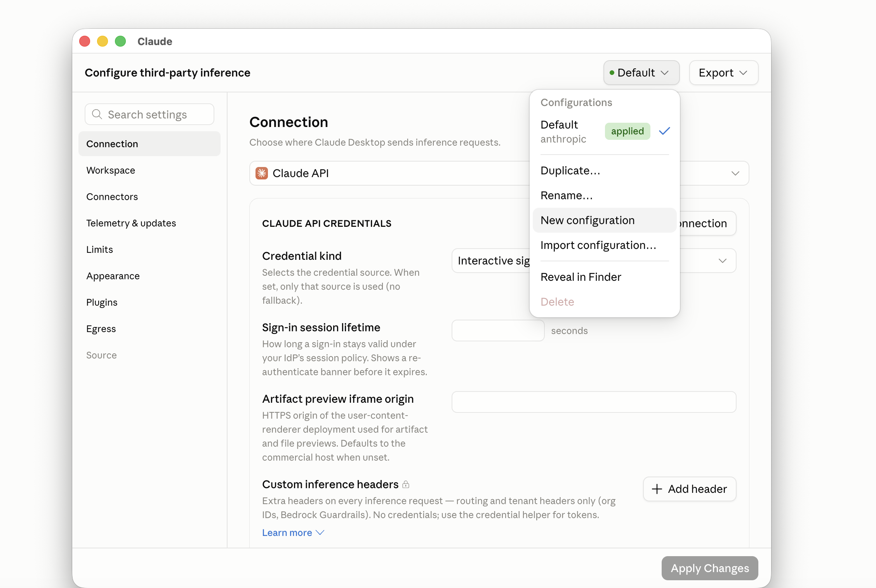Click the seconds unit label

click(x=569, y=331)
